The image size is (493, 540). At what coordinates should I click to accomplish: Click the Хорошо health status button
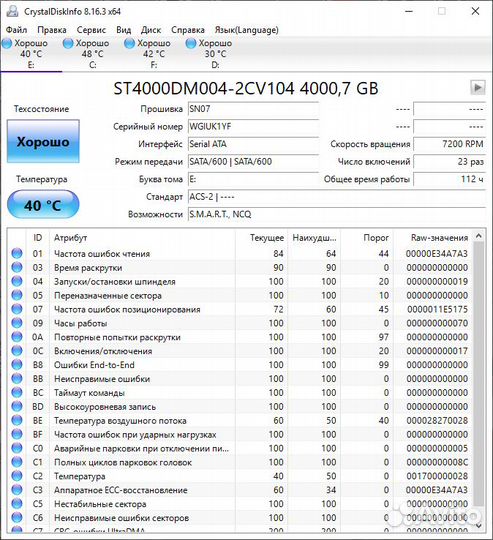43,142
